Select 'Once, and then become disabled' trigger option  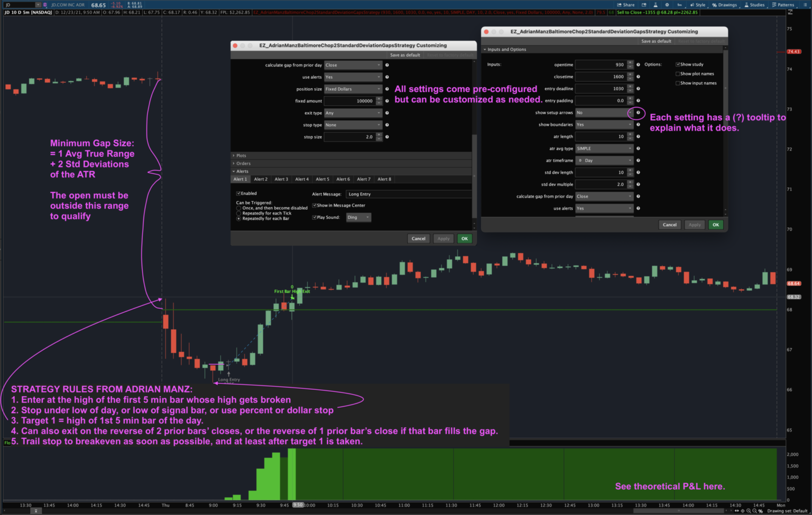tap(239, 208)
